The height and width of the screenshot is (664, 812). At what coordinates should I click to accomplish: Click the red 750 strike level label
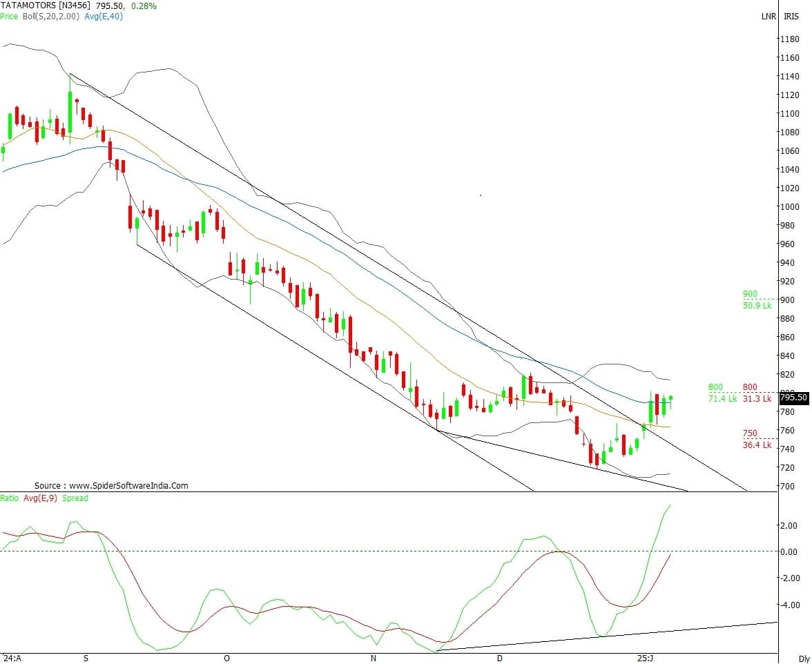tap(750, 434)
